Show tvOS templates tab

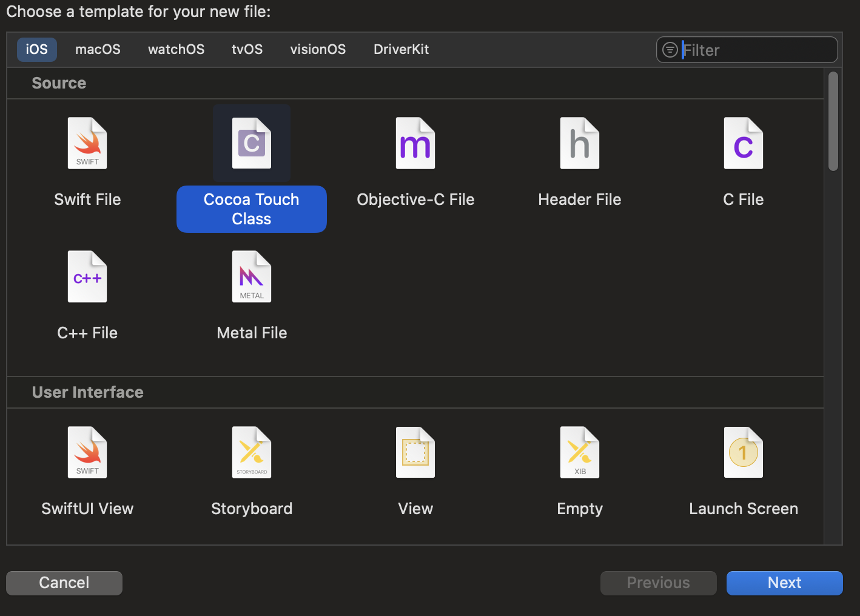pos(247,50)
